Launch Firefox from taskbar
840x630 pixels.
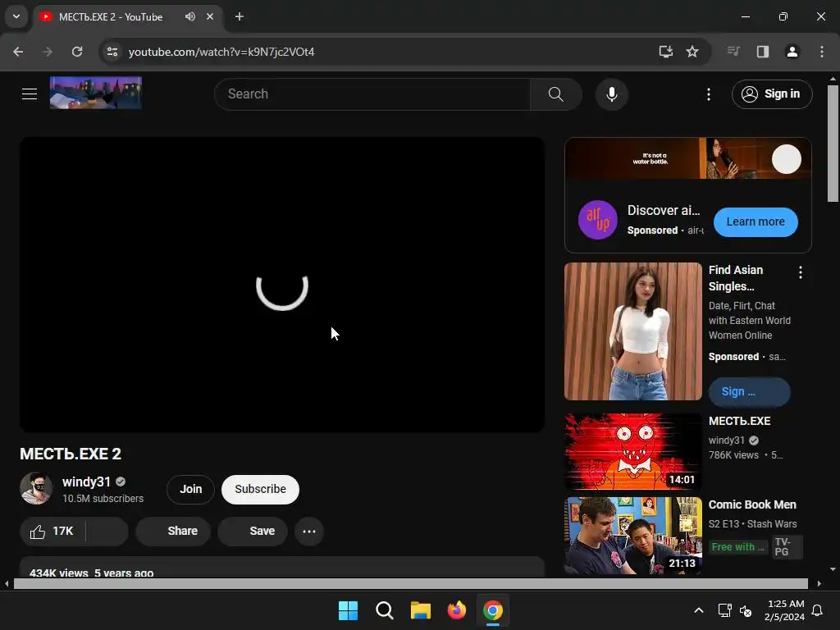tap(456, 610)
